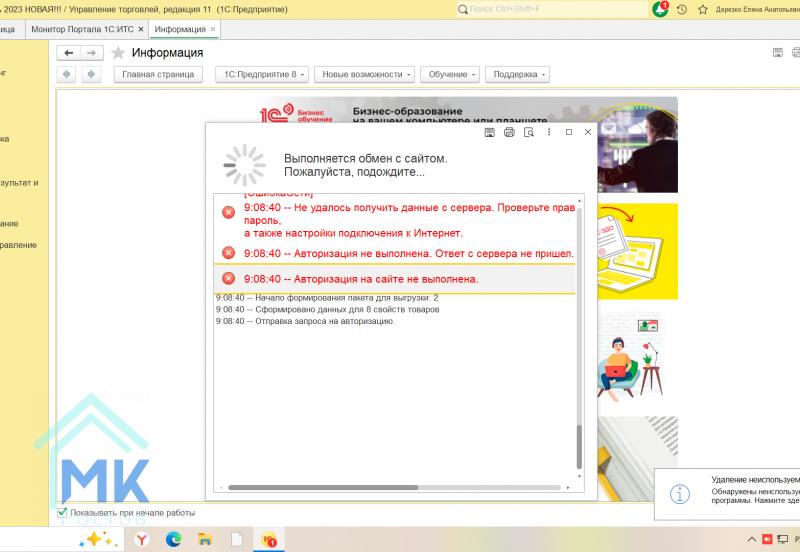Image resolution: width=800 pixels, height=552 pixels.
Task: Toggle Показывать при начале работы checkbox
Action: (x=62, y=512)
